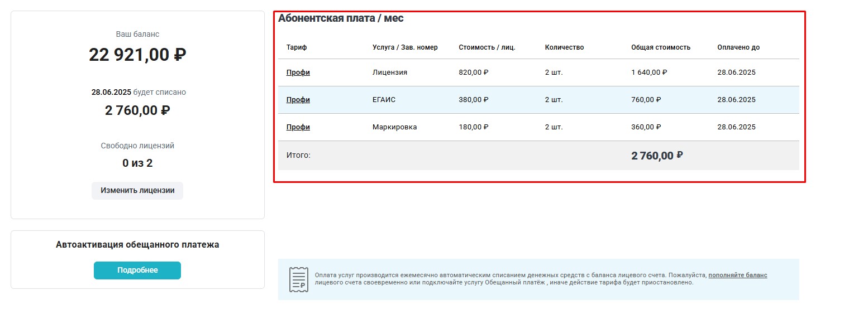Select the Тариф column header
Screen dimensions: 868x319
click(297, 47)
